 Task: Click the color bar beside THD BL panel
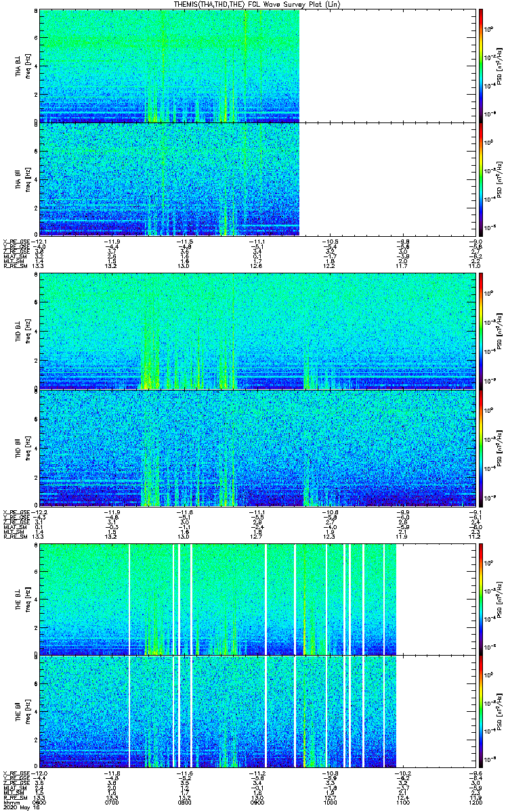480,332
